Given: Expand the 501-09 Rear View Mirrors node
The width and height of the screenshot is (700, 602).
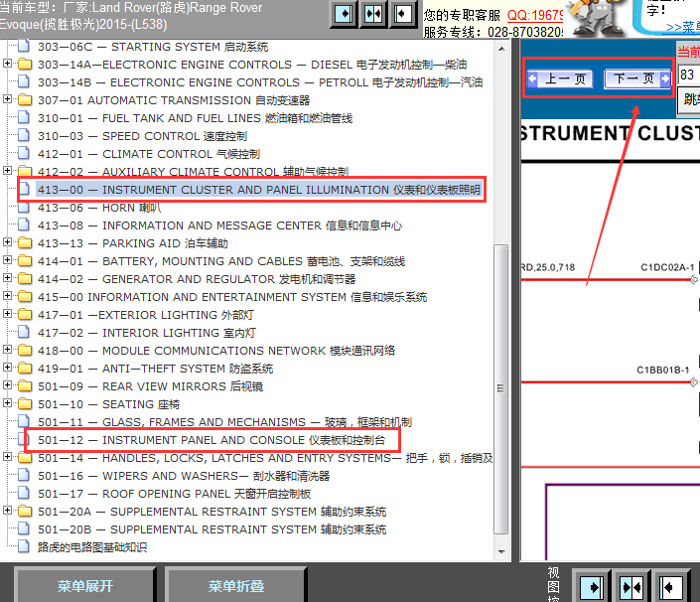Looking at the screenshot, I should 7,385.
